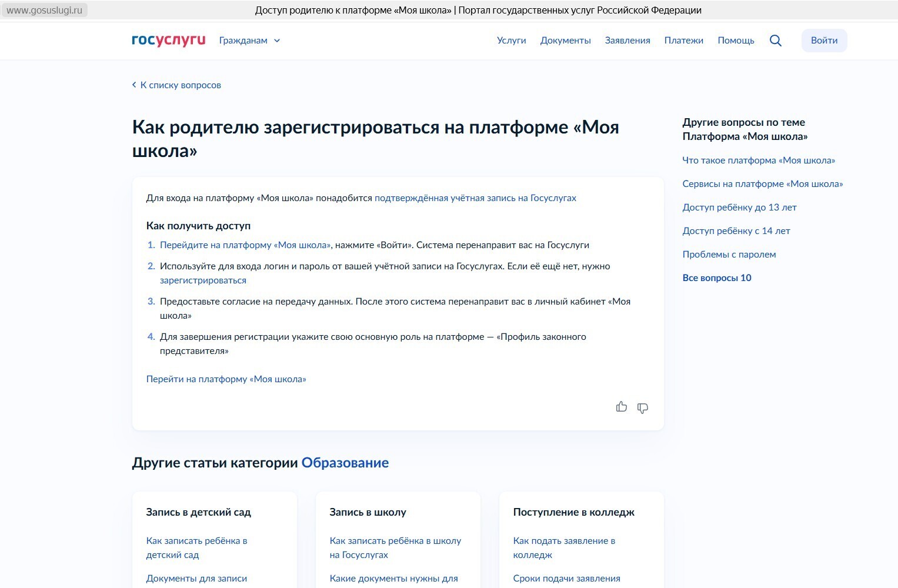Screen dimensions: 898x588
Task: Click the Войти button
Action: pos(824,41)
